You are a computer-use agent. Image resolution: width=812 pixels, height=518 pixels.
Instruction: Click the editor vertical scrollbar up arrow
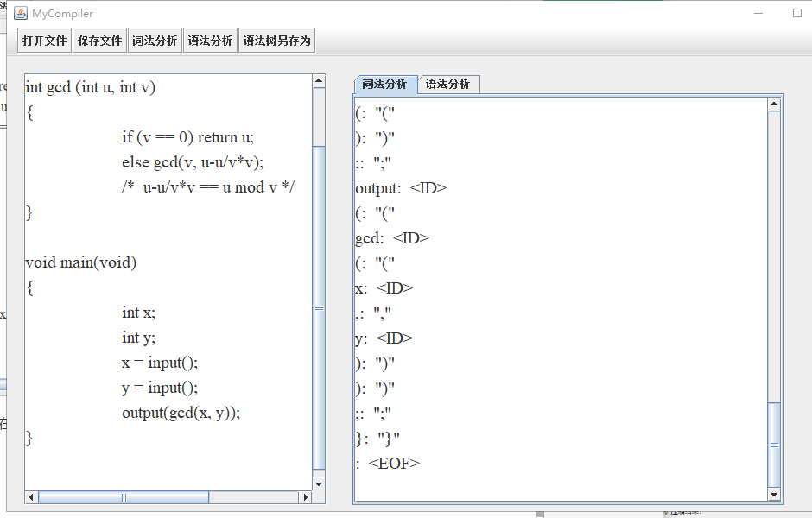318,80
